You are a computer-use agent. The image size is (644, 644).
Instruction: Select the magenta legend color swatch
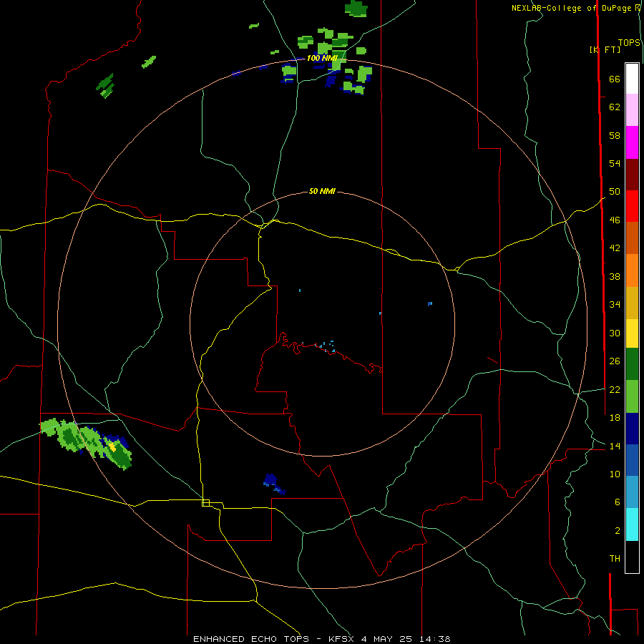632,142
